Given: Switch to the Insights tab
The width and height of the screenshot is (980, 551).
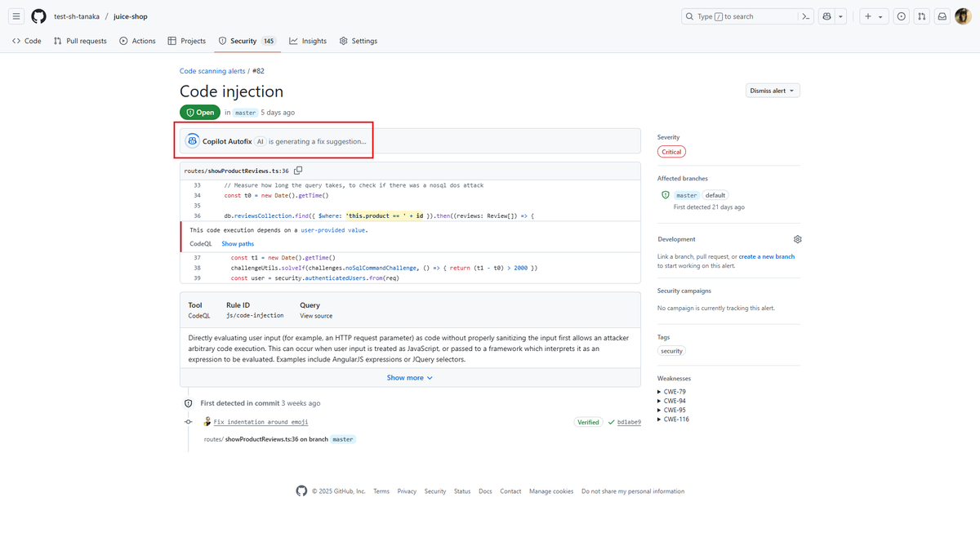Looking at the screenshot, I should pos(308,41).
